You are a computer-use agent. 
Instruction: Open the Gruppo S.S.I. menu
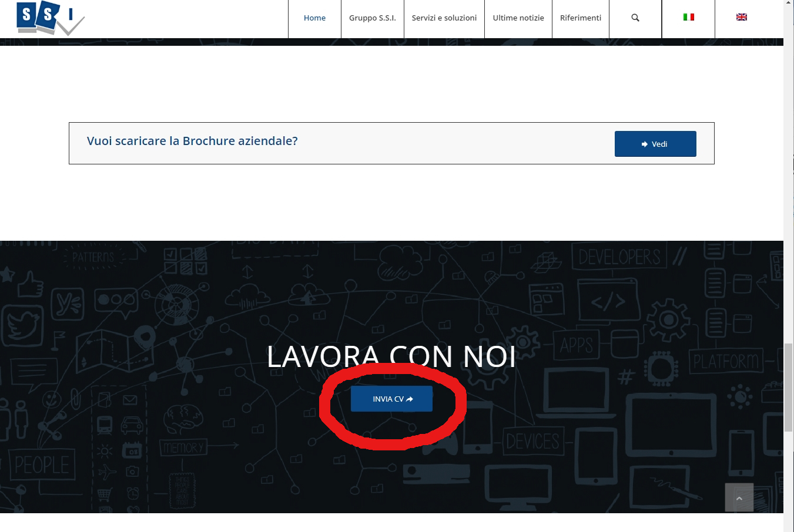[372, 18]
